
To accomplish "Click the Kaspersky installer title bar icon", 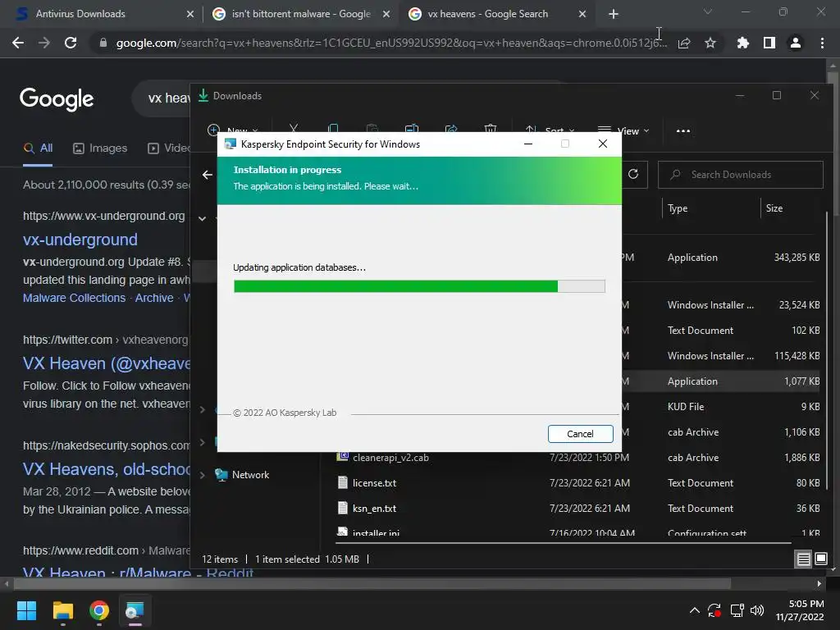I will tap(231, 144).
